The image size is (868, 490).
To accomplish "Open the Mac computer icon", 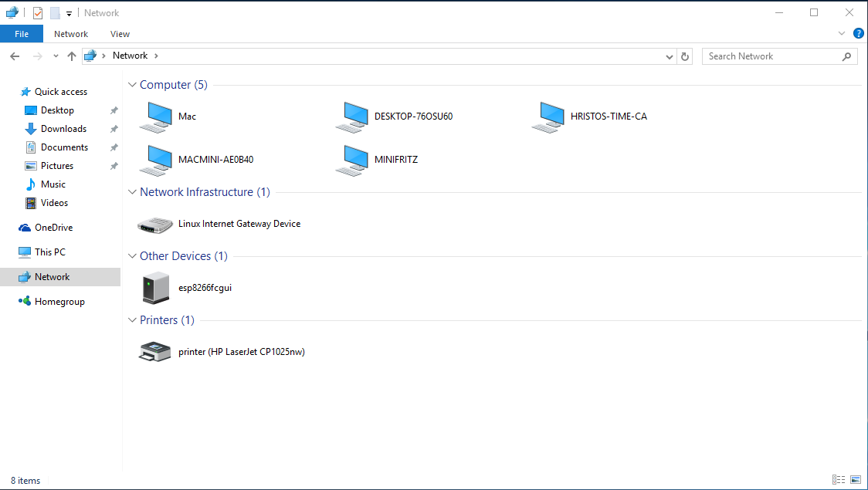I will pos(156,117).
